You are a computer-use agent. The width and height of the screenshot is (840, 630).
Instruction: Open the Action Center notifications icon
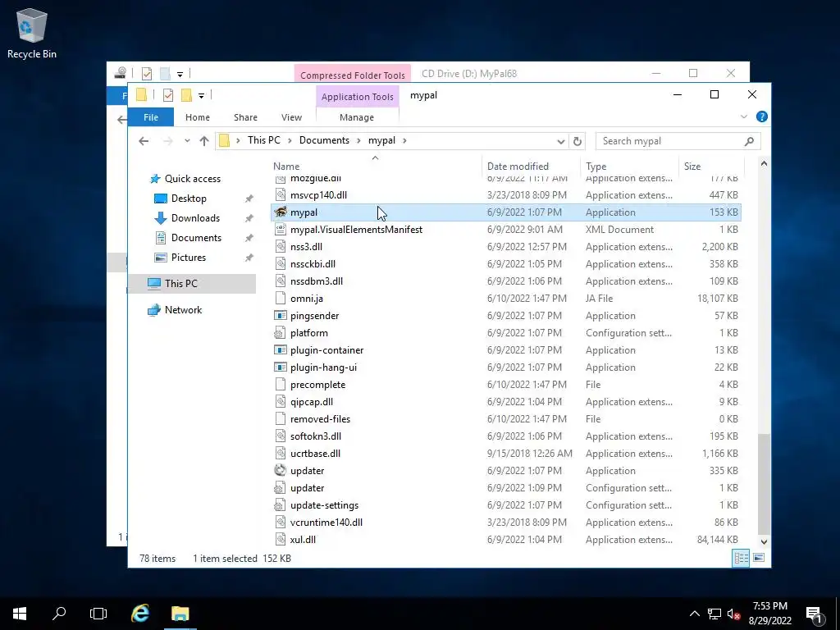[815, 614]
